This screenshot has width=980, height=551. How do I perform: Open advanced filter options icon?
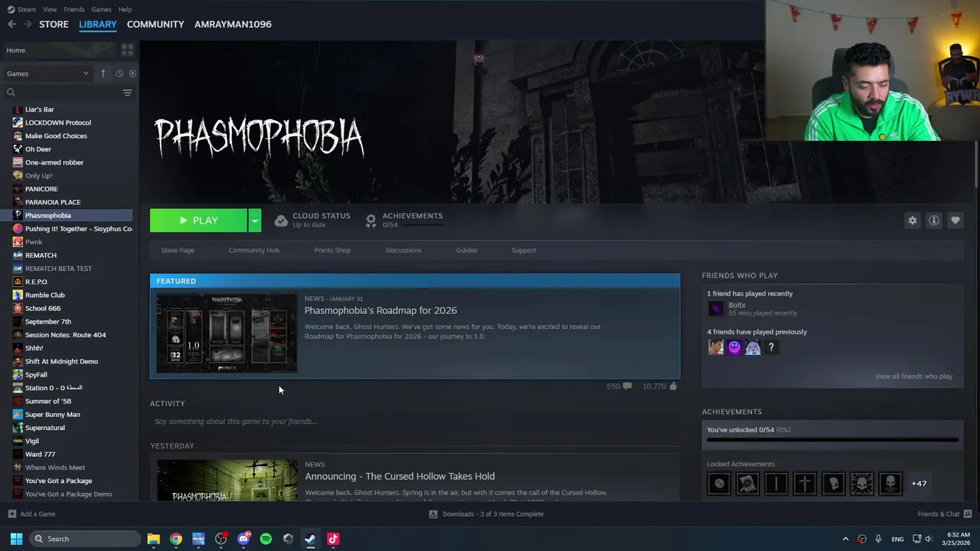(127, 93)
